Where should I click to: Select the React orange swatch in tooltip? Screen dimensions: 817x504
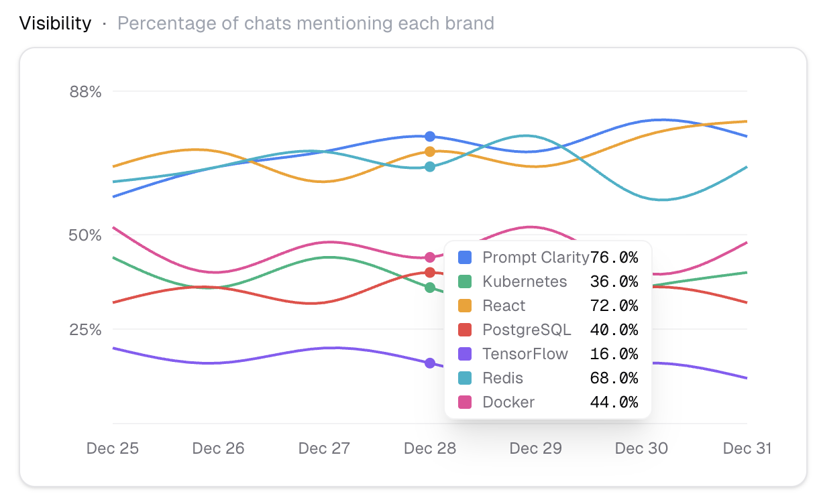(465, 306)
